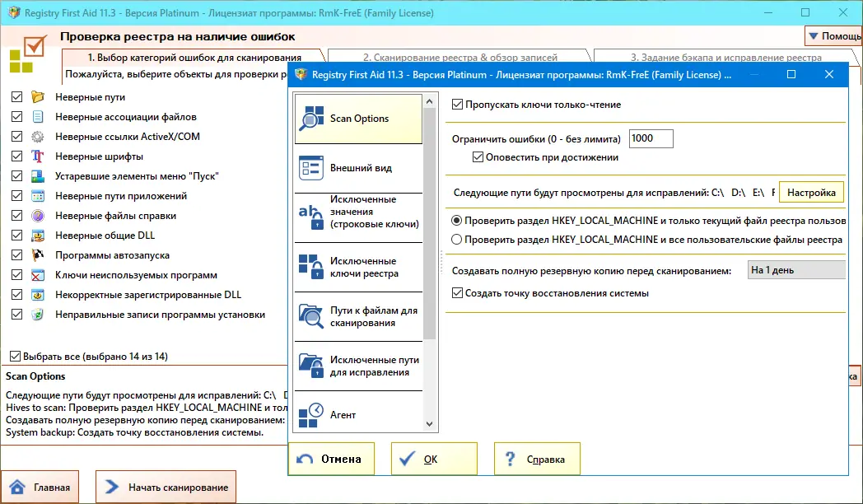Screen dimensions: 863x504
Task: Click the folder icon beside Неверные пути
Action: tap(39, 96)
